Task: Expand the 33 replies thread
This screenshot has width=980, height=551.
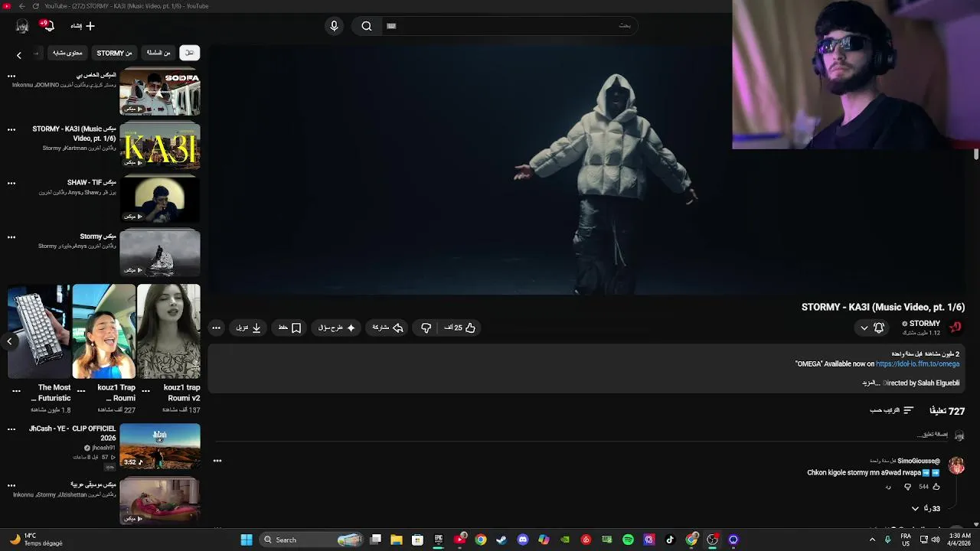Action: (x=926, y=508)
